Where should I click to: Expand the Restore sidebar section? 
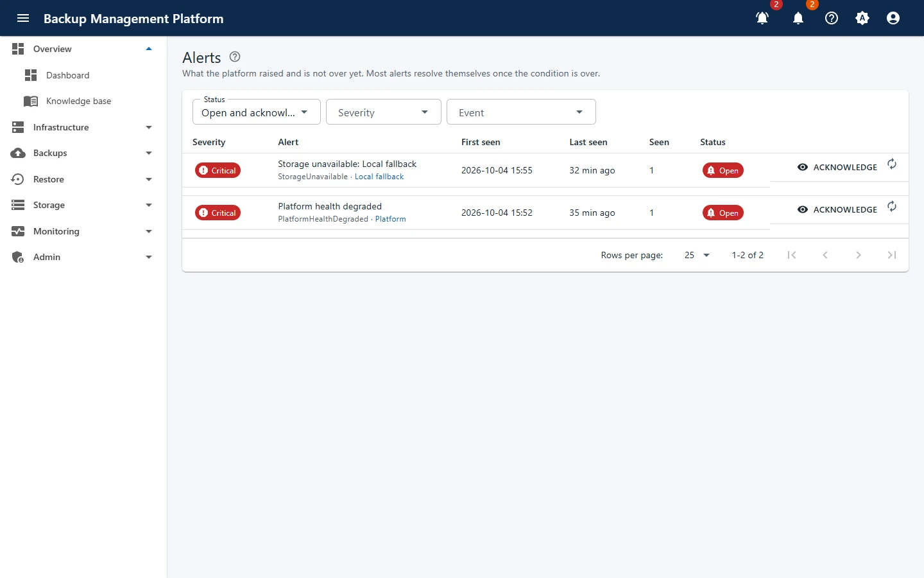tap(83, 179)
